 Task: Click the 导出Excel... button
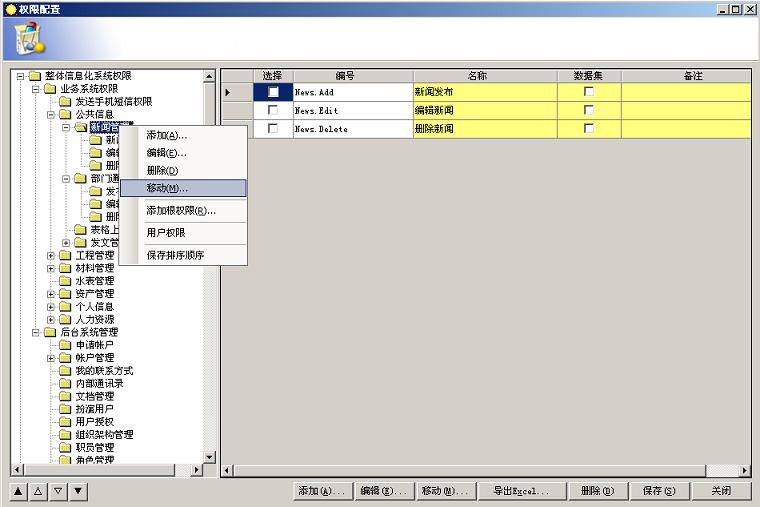[x=522, y=491]
